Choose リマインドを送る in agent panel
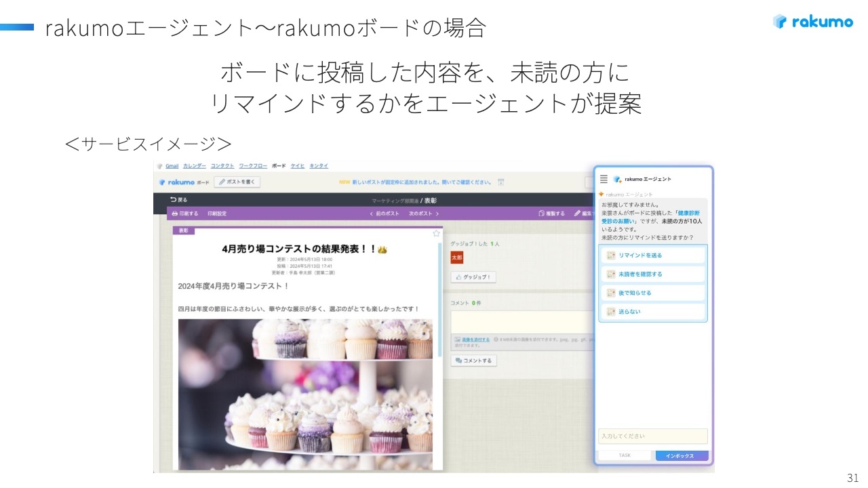 653,255
